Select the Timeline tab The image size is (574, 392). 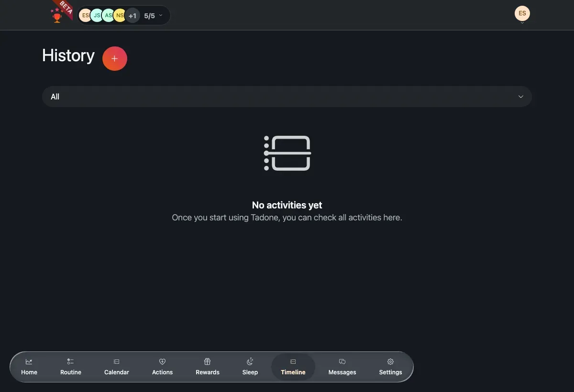click(293, 367)
